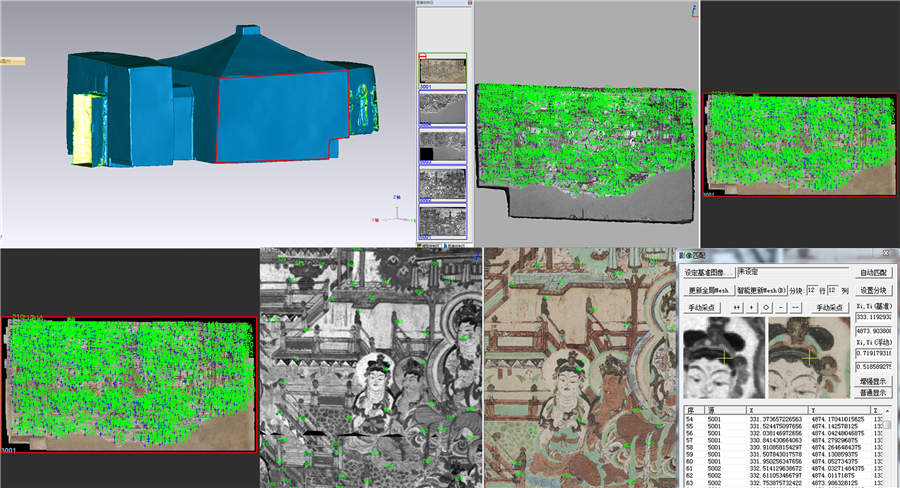Click the single minus zoom button
This screenshot has width=900, height=488.
click(x=781, y=308)
